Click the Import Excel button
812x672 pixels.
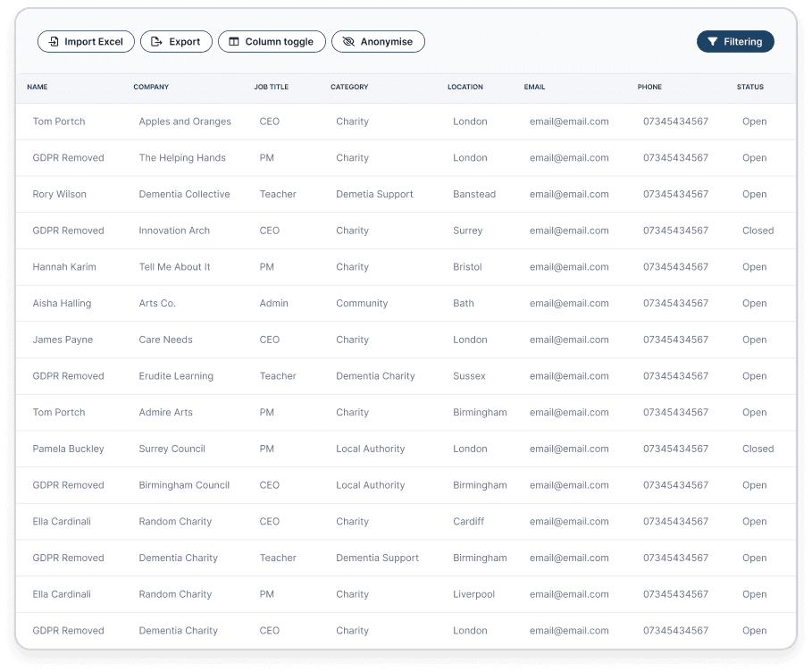[86, 41]
